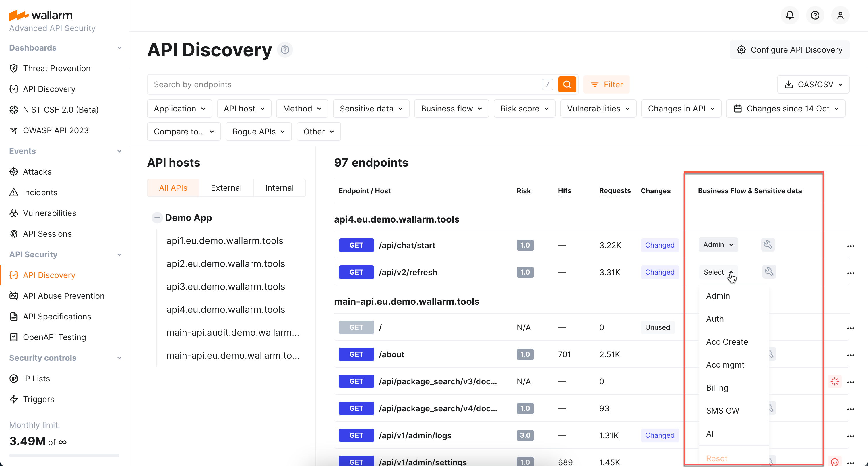Click the help question mark icon

point(815,15)
